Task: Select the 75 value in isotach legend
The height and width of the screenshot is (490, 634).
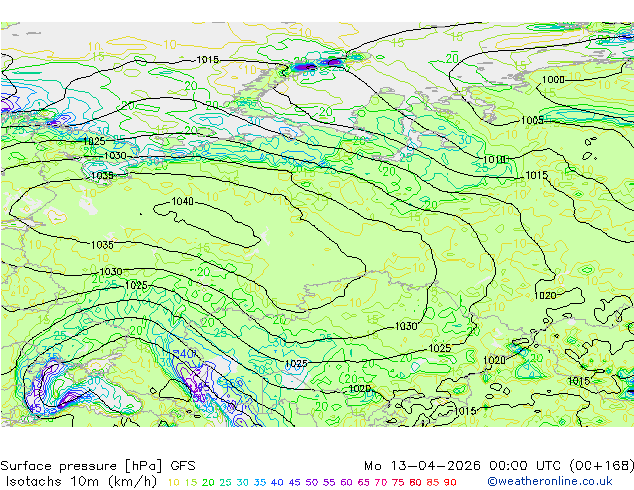Action: point(398,482)
